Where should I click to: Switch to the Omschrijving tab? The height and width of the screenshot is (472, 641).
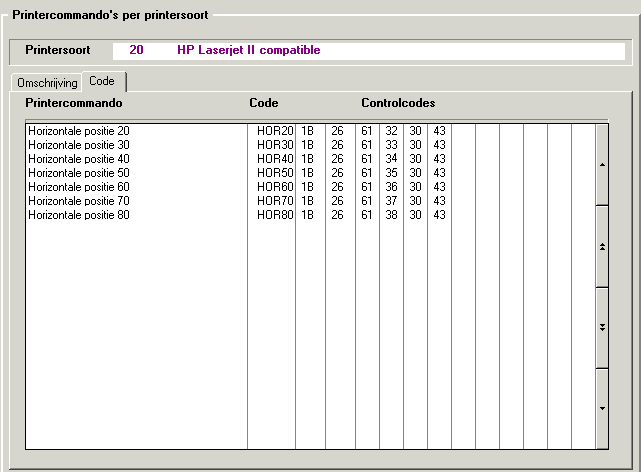pos(45,83)
